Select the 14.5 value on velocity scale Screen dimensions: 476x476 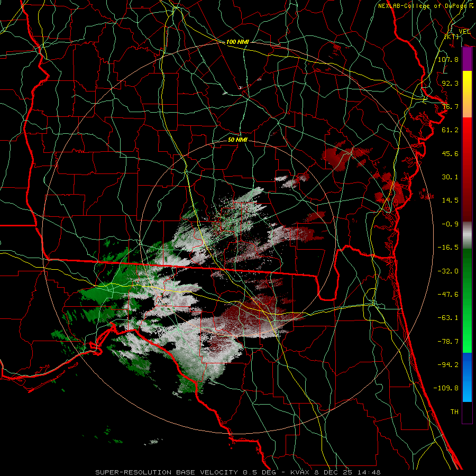(450, 200)
